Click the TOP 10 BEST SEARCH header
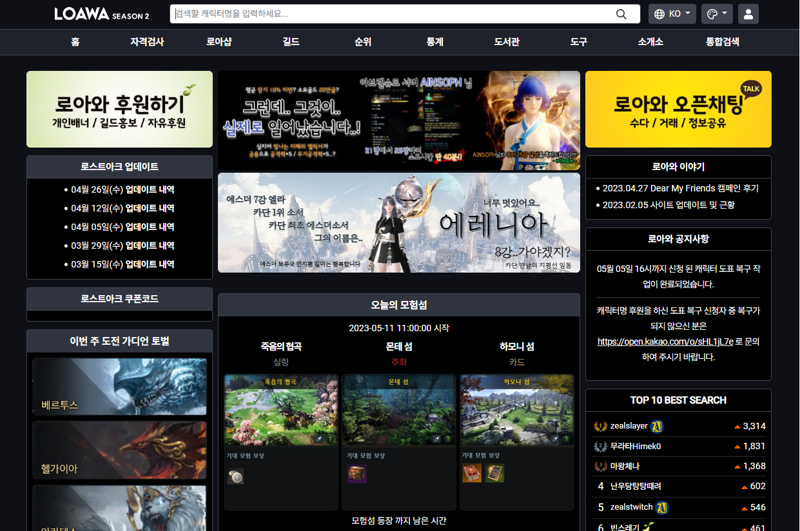Screen dimensions: 800x531 pos(678,400)
